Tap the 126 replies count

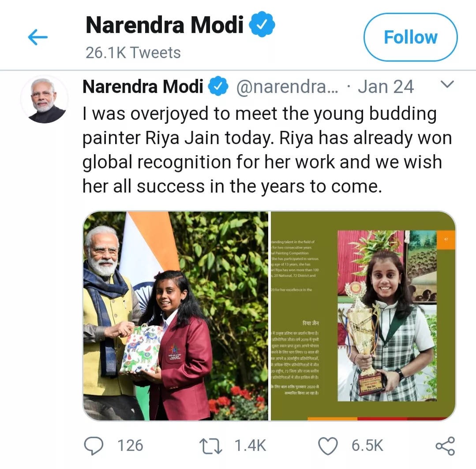130,446
